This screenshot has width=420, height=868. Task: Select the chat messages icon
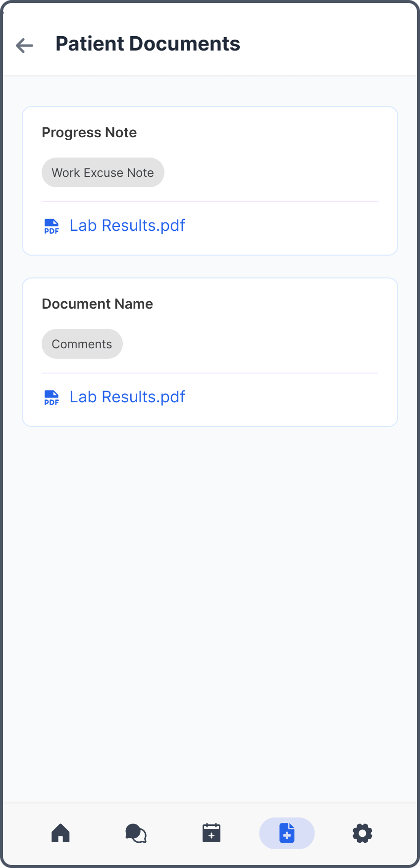[x=136, y=833]
